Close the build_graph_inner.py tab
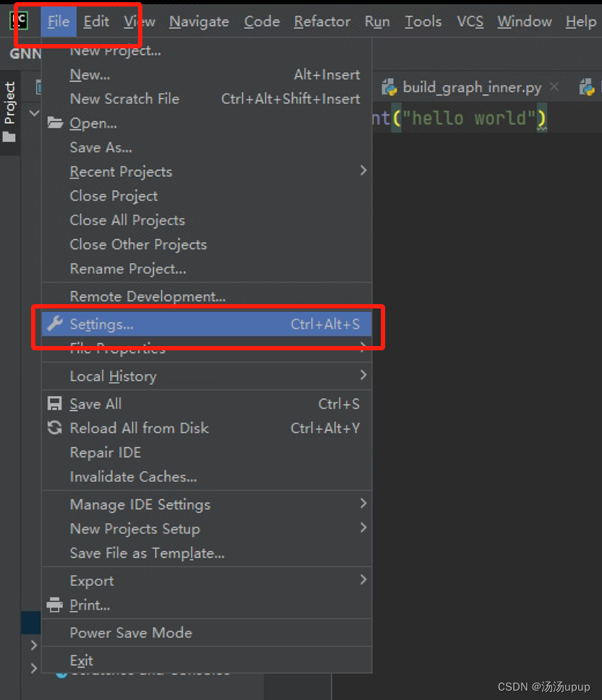 [554, 87]
